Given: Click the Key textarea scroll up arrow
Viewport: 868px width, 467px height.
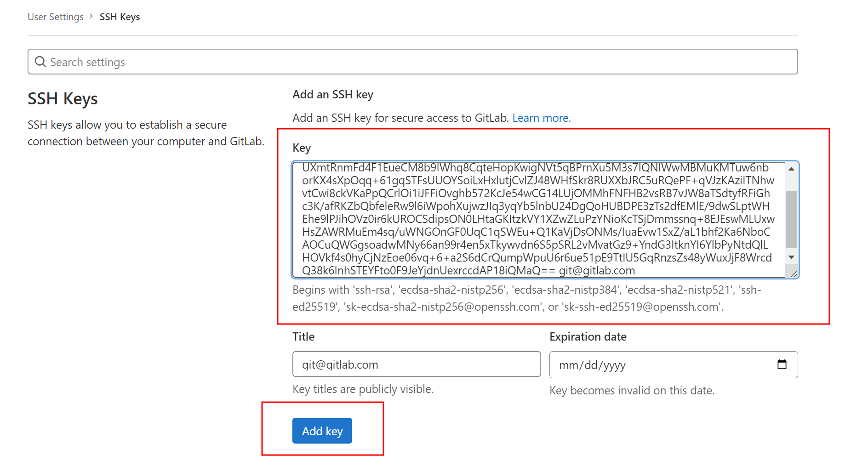Looking at the screenshot, I should point(791,169).
